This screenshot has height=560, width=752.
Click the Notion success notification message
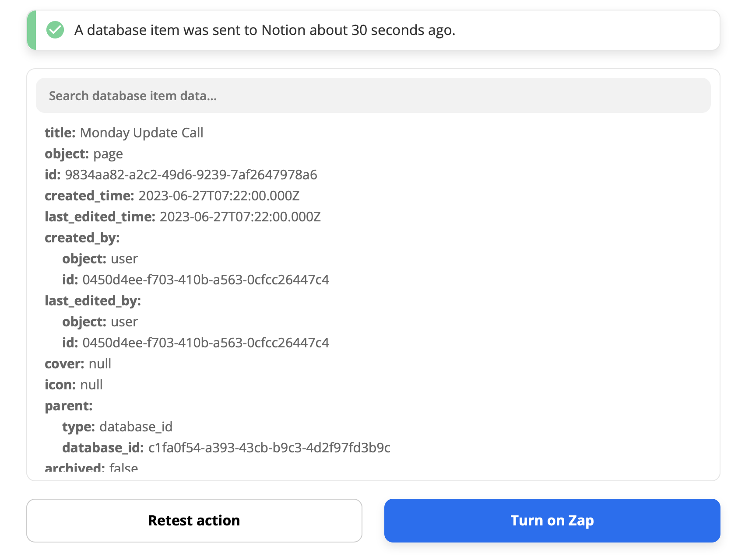pyautogui.click(x=265, y=30)
